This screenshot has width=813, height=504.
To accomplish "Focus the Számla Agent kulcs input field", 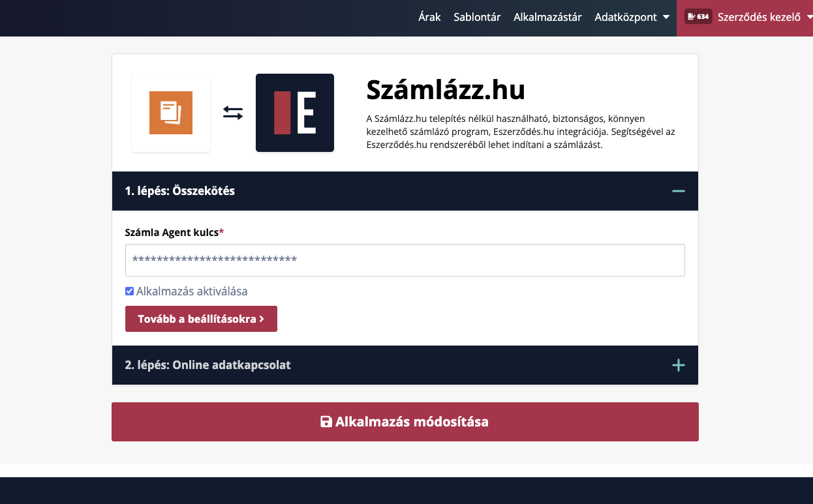I will (x=405, y=260).
